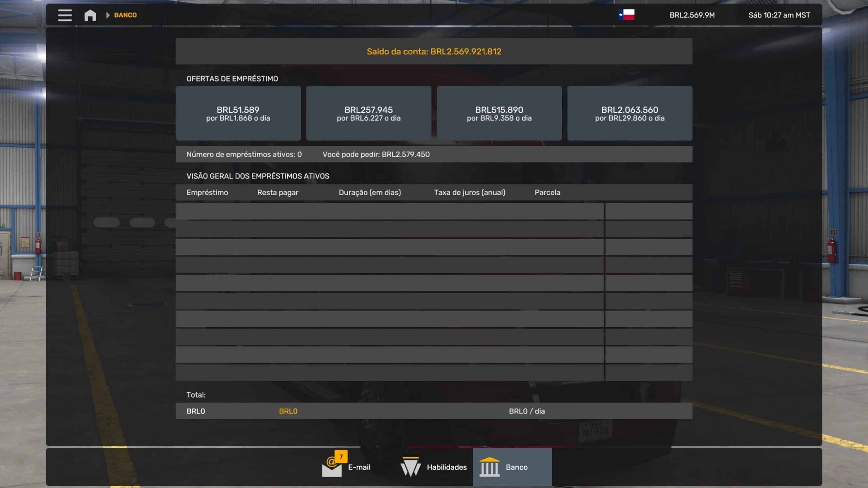Click the home icon
Viewport: 868px width, 488px height.
point(90,15)
